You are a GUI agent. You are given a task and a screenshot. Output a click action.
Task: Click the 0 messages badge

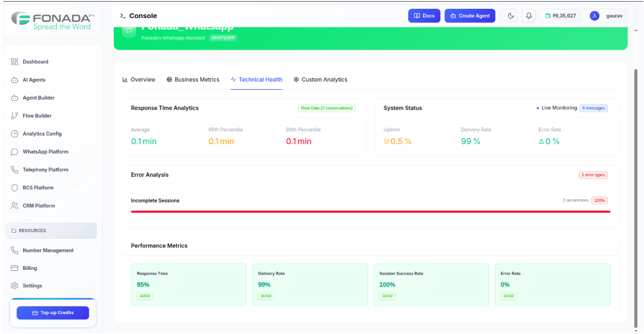(594, 108)
